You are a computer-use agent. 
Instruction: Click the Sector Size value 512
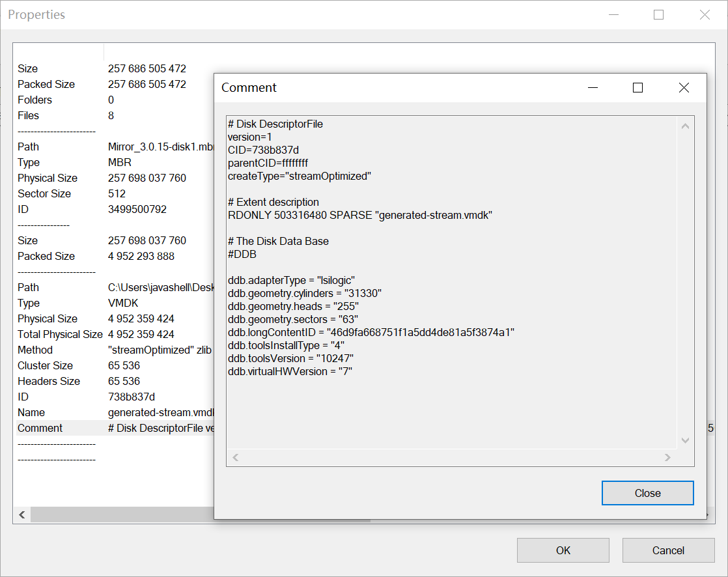[x=117, y=193]
